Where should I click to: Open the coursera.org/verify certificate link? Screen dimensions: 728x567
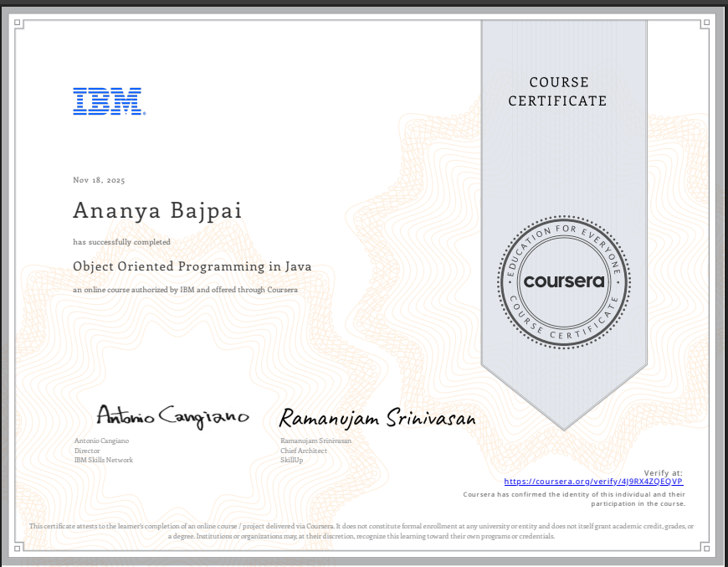[x=593, y=482]
